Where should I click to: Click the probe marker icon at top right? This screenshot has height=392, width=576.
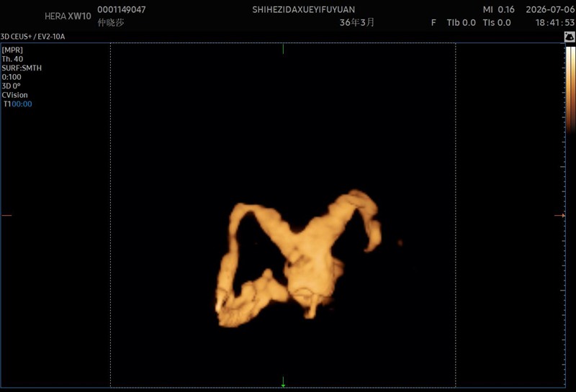[570, 37]
